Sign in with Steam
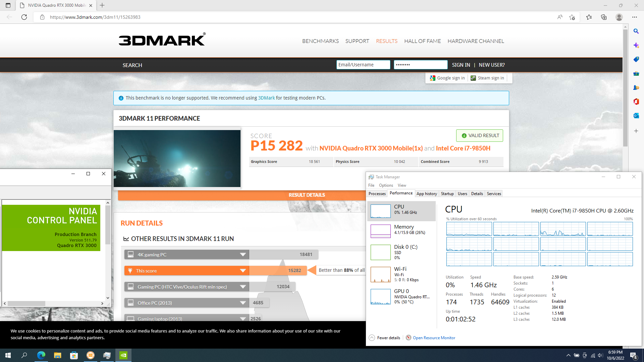The image size is (644, 362). pyautogui.click(x=487, y=78)
